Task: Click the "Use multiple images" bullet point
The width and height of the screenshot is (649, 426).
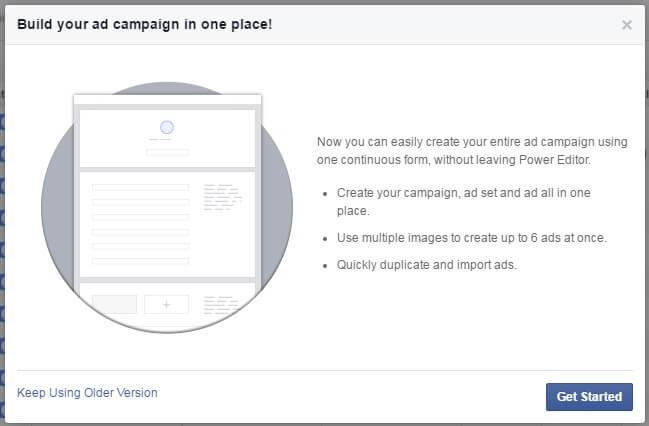Action: [x=472, y=237]
